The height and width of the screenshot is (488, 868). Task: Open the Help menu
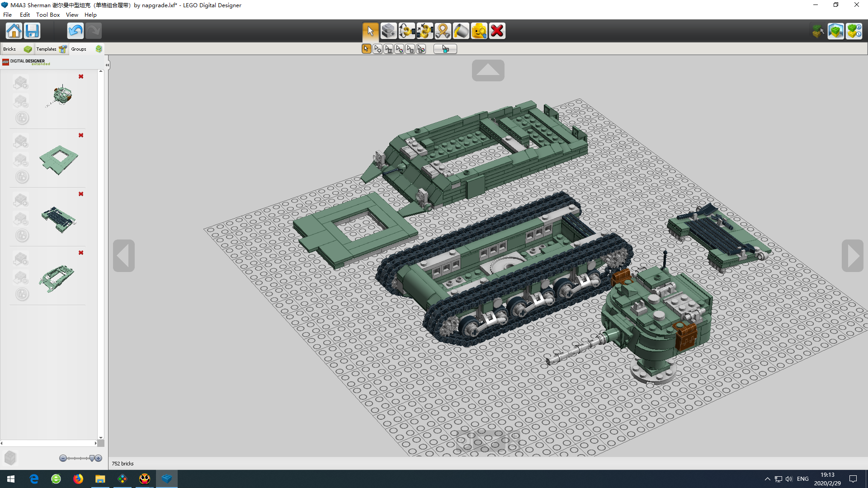(x=90, y=14)
